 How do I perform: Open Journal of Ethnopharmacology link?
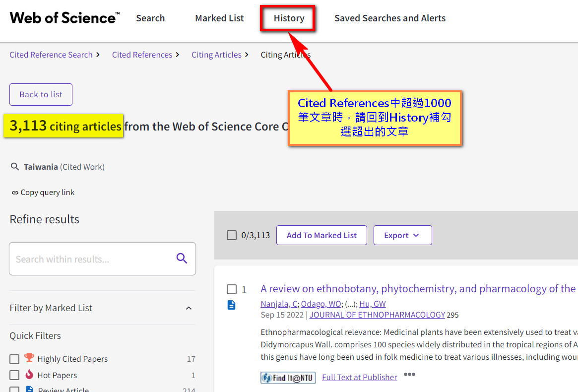[x=377, y=315]
